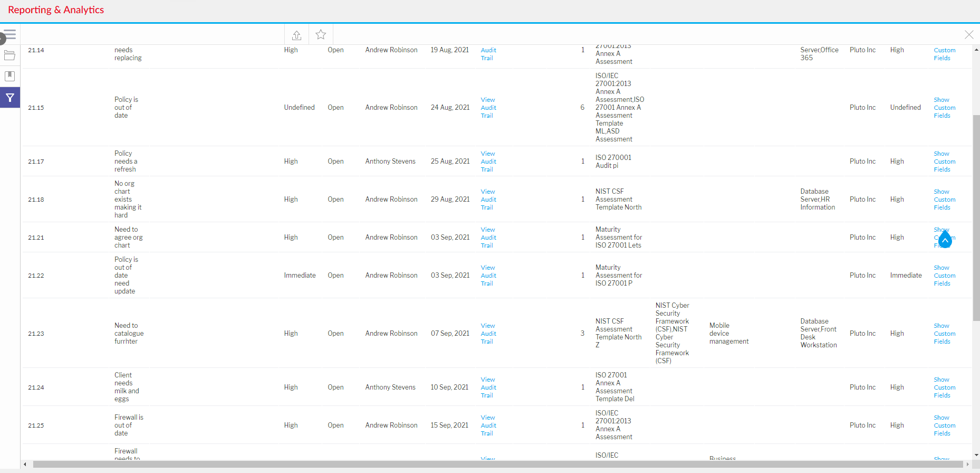Show Custom Fields for row 21.24
The image size is (980, 473).
[x=944, y=387]
